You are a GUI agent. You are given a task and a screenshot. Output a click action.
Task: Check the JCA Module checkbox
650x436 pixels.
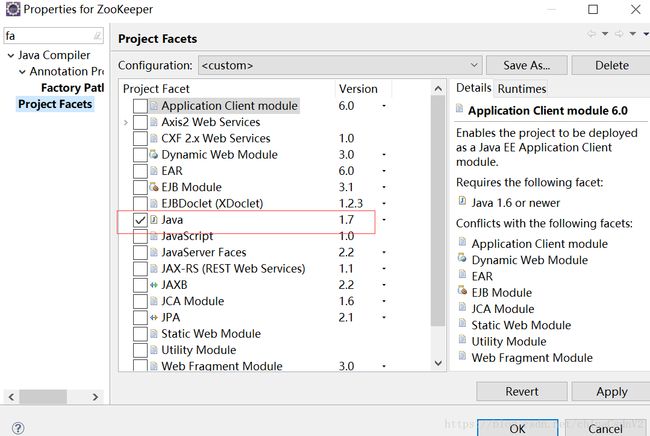(x=140, y=301)
